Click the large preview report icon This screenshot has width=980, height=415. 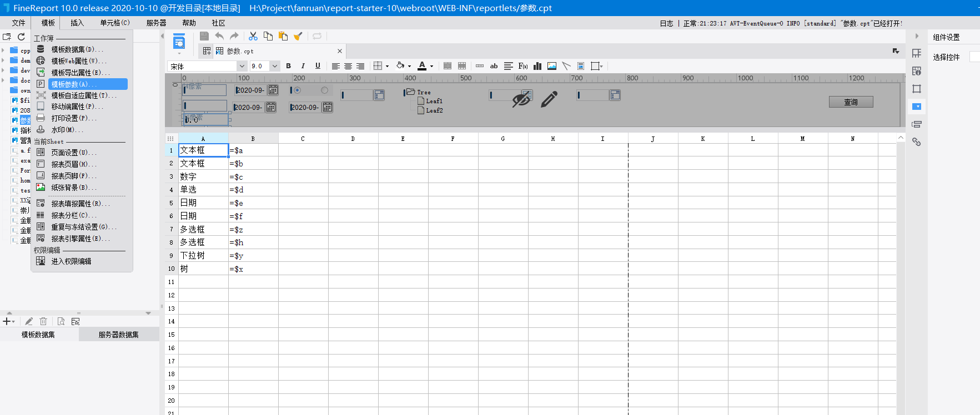click(x=179, y=42)
